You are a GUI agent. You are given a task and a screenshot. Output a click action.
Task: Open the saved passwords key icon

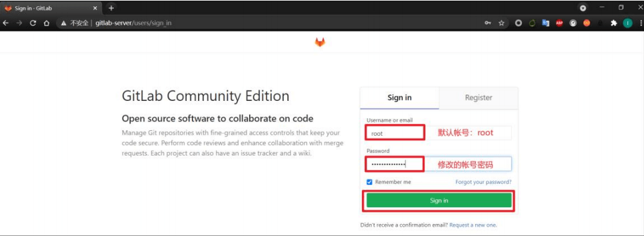pos(488,24)
